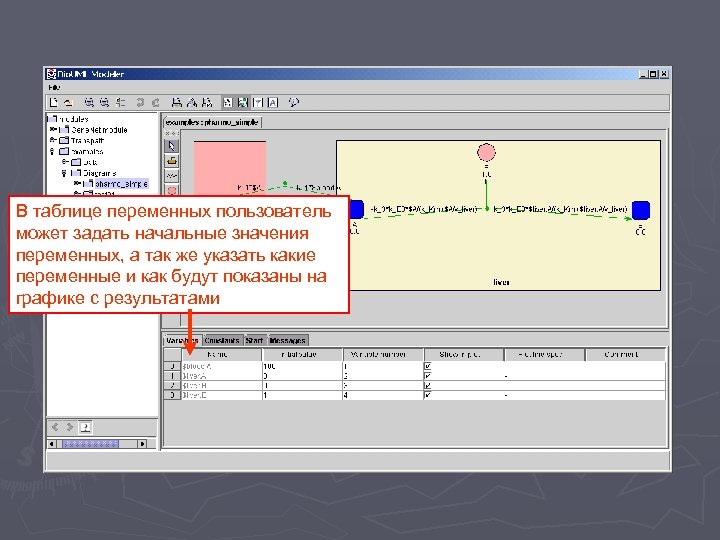The width and height of the screenshot is (720, 540).
Task: Click the toolbar icon with the down-triangle
Action: pos(258,102)
